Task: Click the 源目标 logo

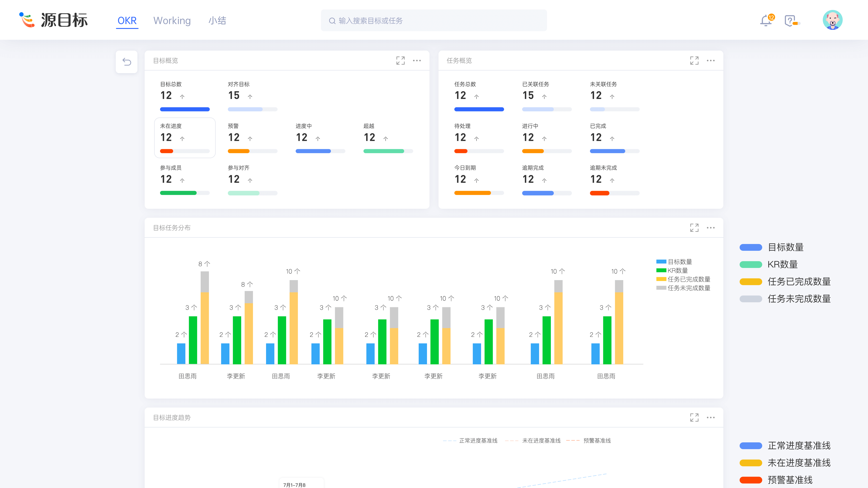Action: pyautogui.click(x=54, y=20)
